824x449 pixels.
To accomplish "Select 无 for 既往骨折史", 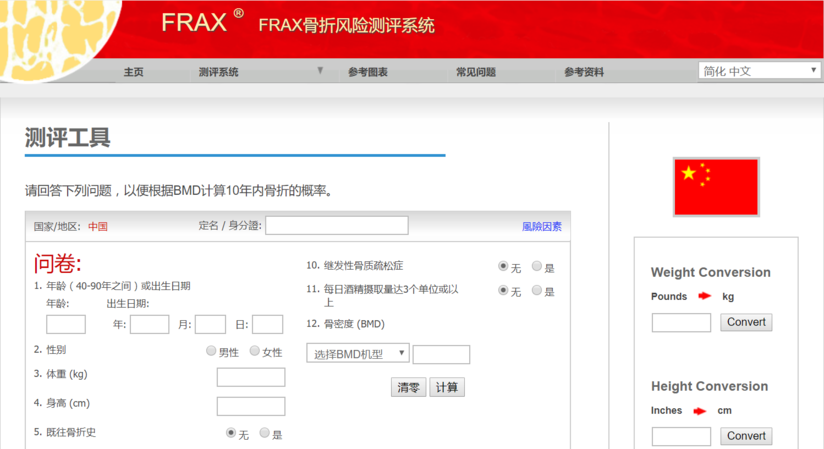I will point(231,433).
